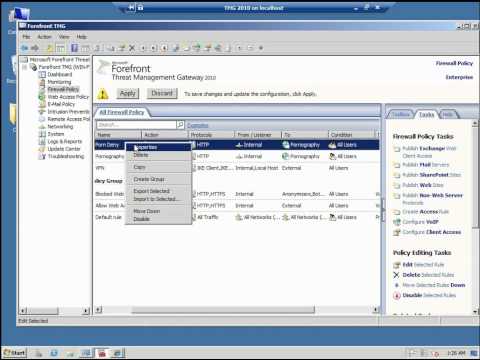Click Publish Web Sites task link

point(423,185)
